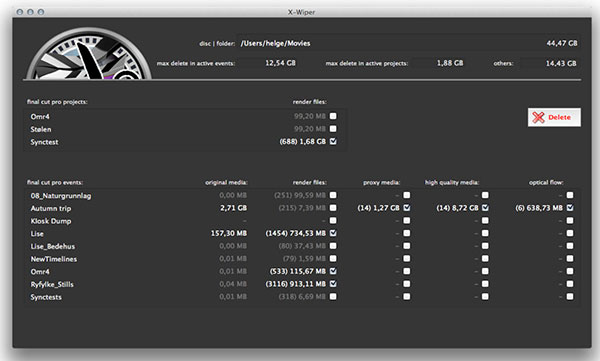
Task: Uncheck render files for Synctest project
Action: pyautogui.click(x=333, y=141)
